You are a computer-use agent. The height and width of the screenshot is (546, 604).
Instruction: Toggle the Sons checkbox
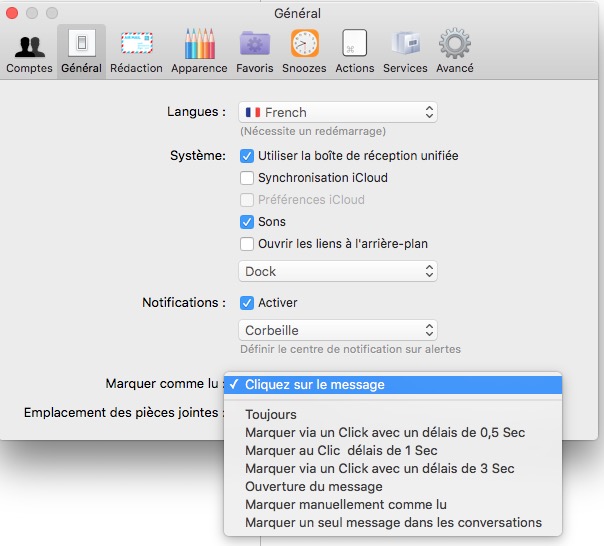click(x=247, y=222)
